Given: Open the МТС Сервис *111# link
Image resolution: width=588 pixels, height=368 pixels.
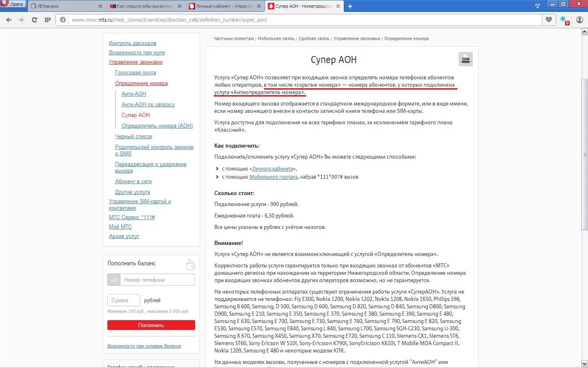Looking at the screenshot, I should click(132, 217).
